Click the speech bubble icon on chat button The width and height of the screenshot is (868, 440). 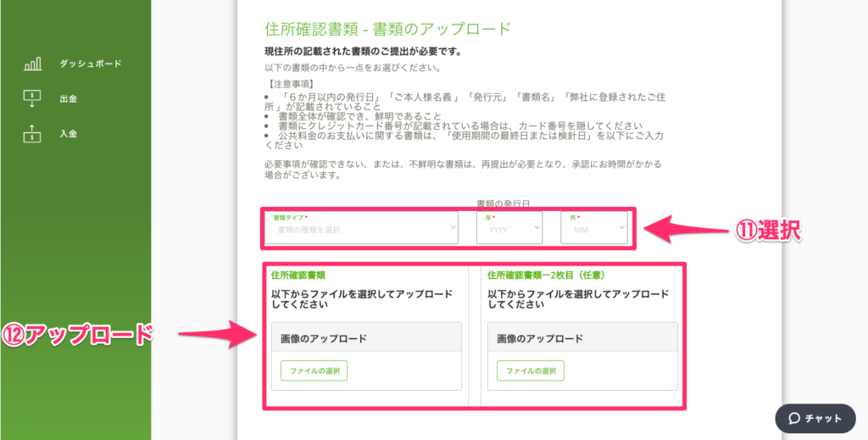point(794,418)
